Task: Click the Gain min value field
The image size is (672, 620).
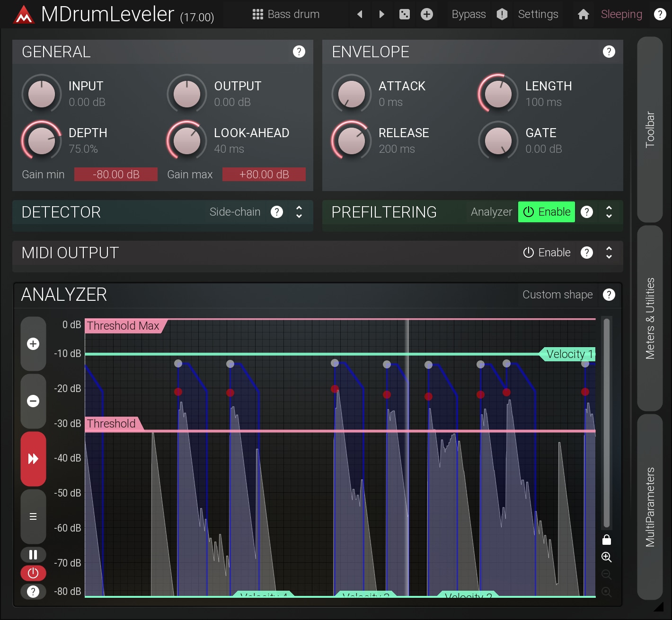Action: pyautogui.click(x=116, y=175)
